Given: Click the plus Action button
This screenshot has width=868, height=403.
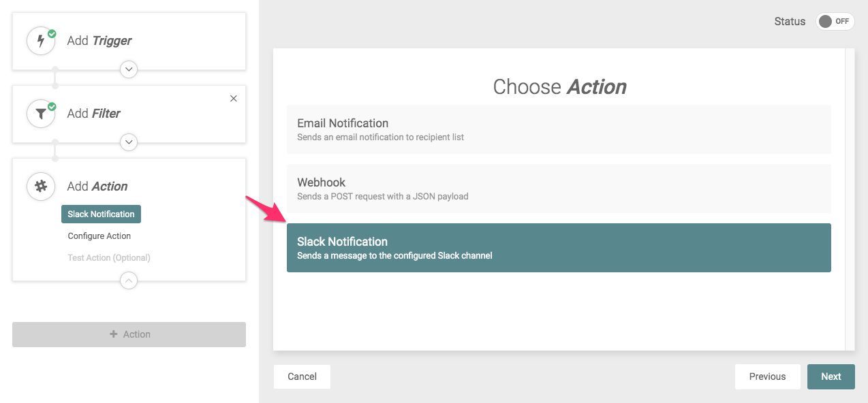Looking at the screenshot, I should [x=129, y=334].
